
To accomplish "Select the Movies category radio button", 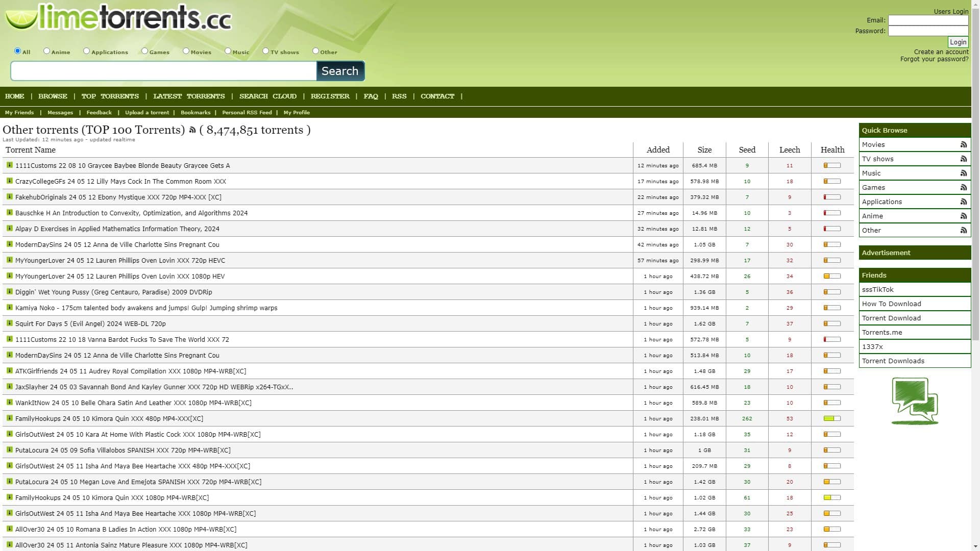I will click(x=186, y=51).
